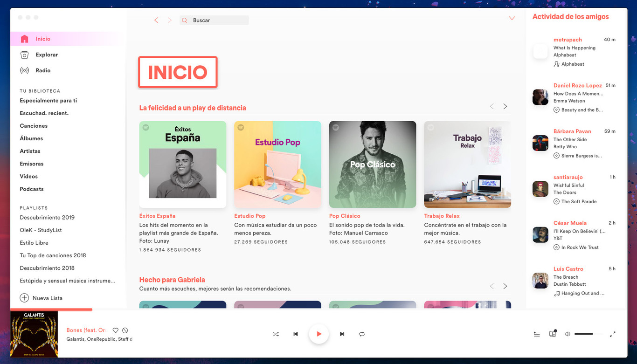Viewport: 637px width, 364px height.
Task: Click the In Rock We Trust album icon
Action: (x=556, y=247)
